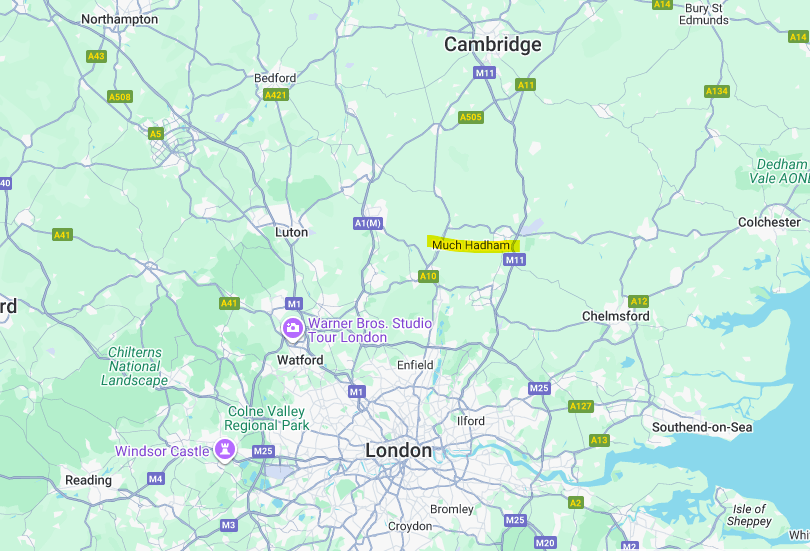Click the A505 road shield
This screenshot has height=551, width=810.
click(471, 117)
